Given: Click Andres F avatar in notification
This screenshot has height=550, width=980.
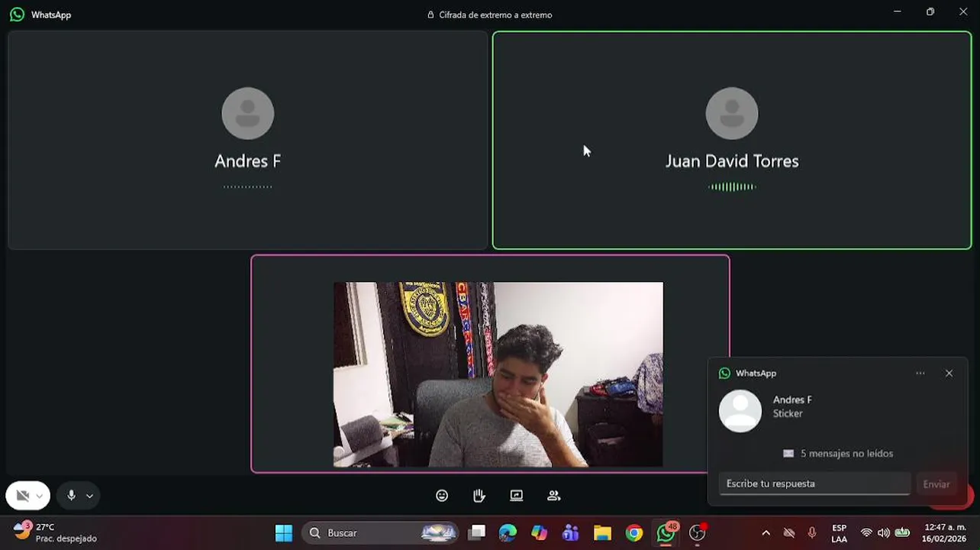Looking at the screenshot, I should 740,411.
